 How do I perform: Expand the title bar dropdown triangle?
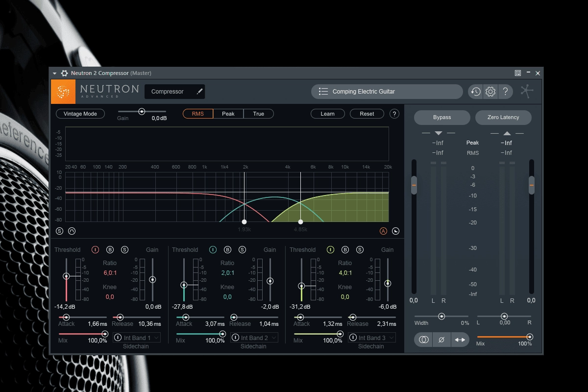pyautogui.click(x=55, y=73)
